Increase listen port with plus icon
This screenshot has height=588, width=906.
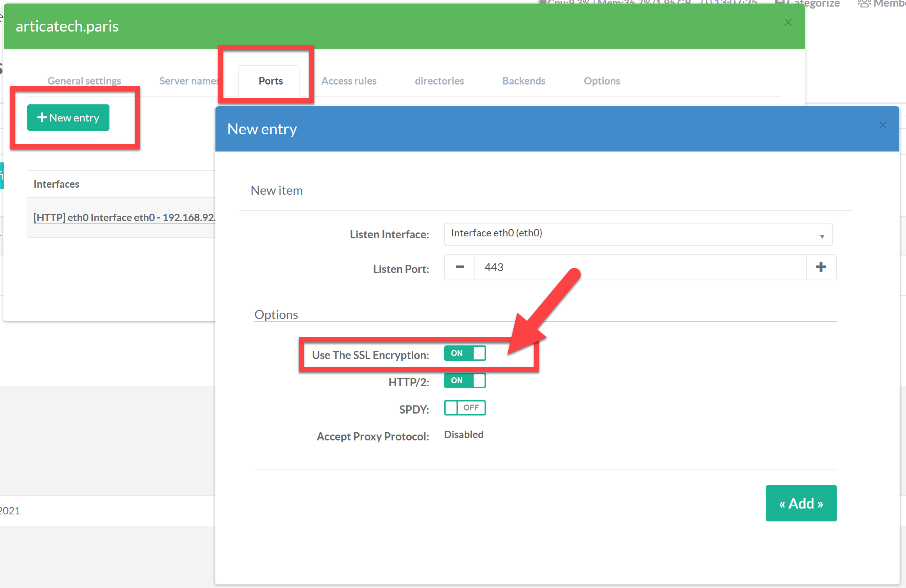[x=821, y=267]
